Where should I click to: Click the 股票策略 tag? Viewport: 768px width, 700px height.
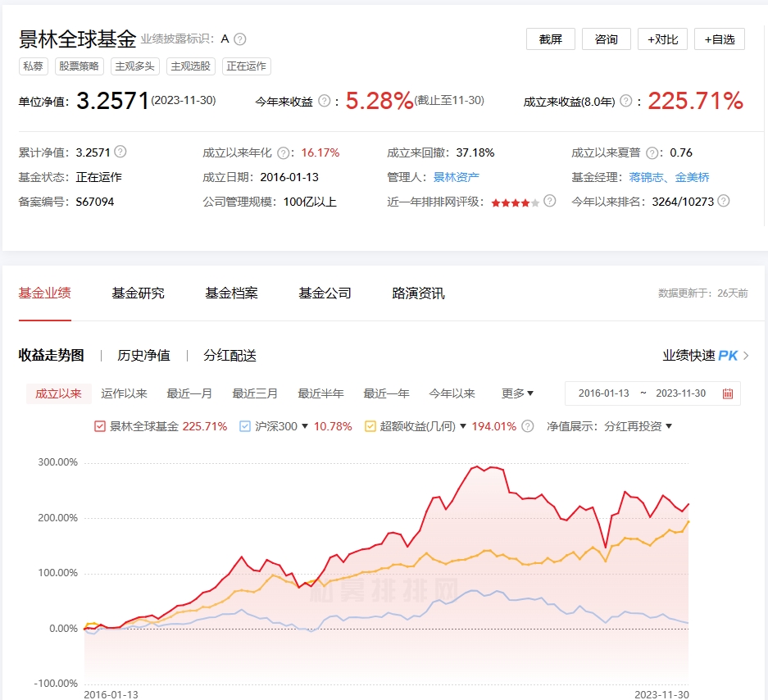(79, 66)
